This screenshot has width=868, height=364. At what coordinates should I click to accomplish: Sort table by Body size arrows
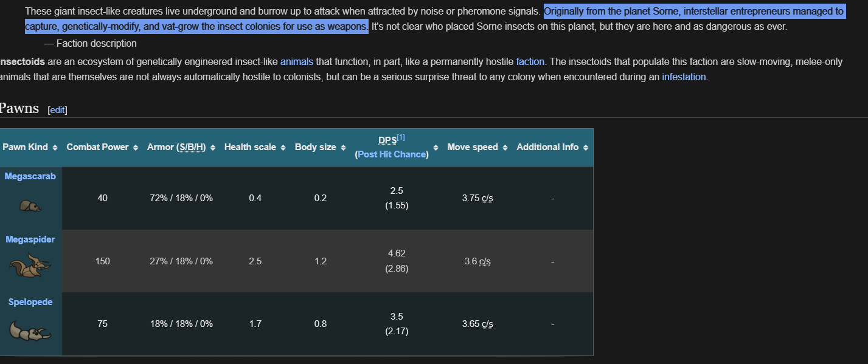[x=344, y=148]
